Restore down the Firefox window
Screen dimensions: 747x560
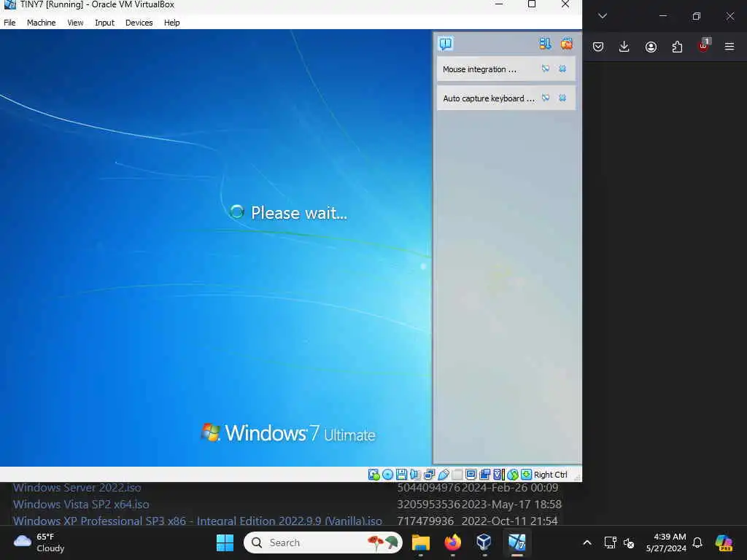[x=697, y=16]
